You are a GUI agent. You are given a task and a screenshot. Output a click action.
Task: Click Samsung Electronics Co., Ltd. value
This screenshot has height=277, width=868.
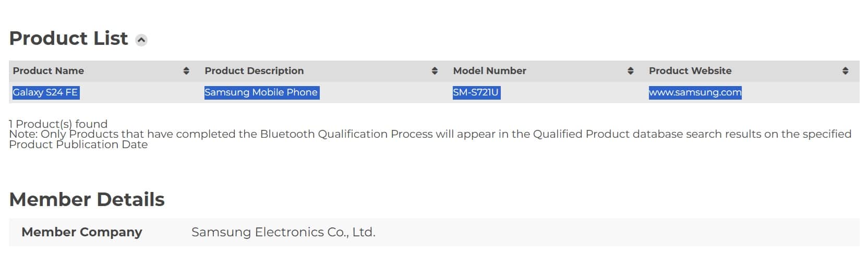(283, 232)
